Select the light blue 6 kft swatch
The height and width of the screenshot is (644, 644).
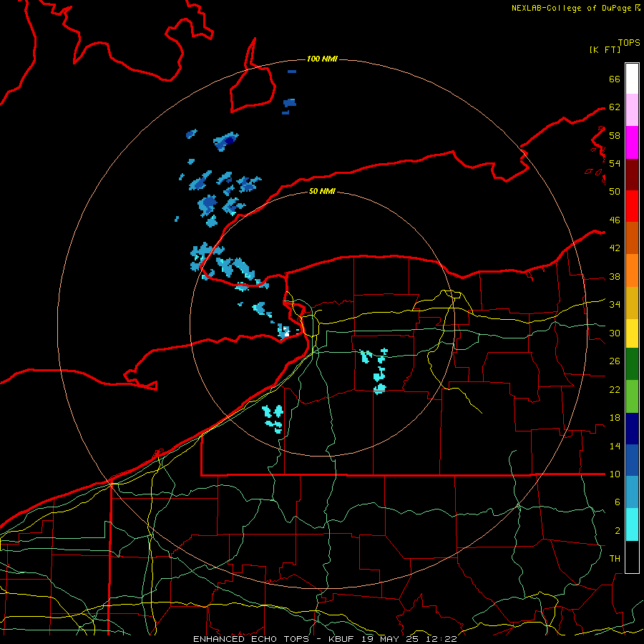point(632,492)
